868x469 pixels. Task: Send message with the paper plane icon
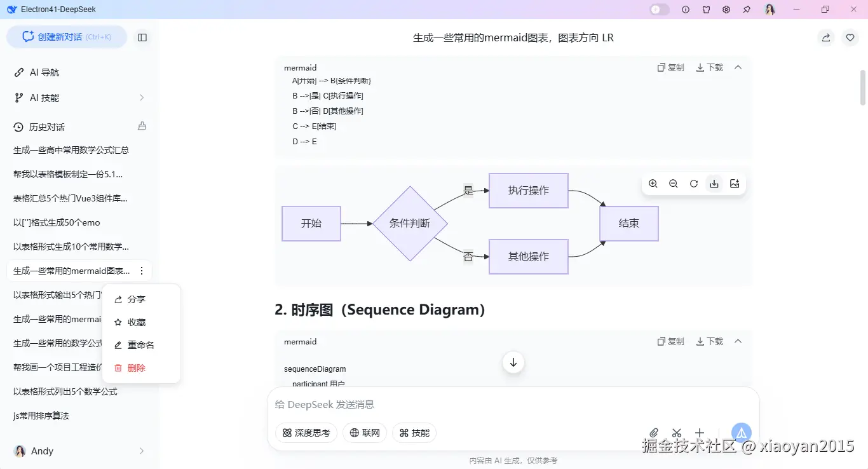741,433
